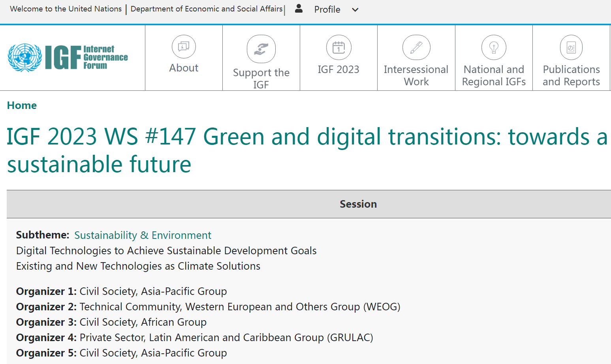
Task: Open Intersessional Work menu text
Action: point(416,75)
